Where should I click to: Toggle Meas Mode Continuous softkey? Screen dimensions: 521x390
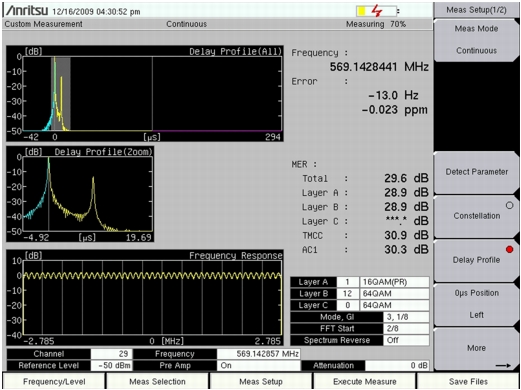coord(476,40)
